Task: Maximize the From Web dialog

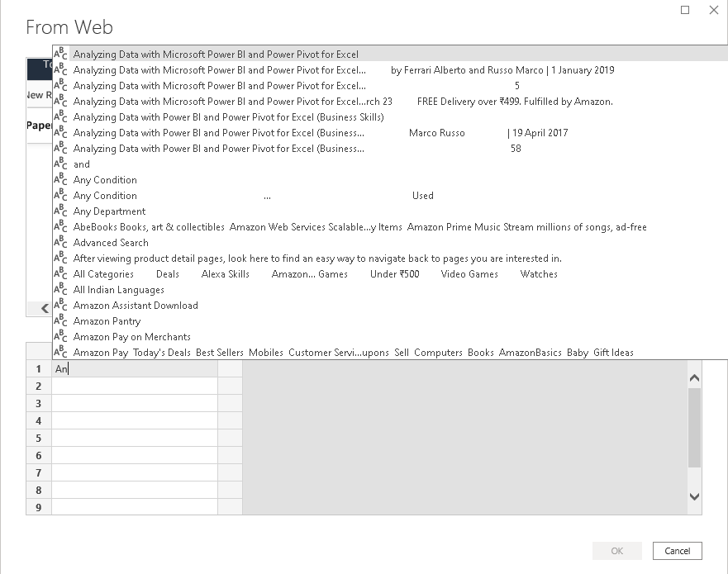Action: [x=685, y=10]
